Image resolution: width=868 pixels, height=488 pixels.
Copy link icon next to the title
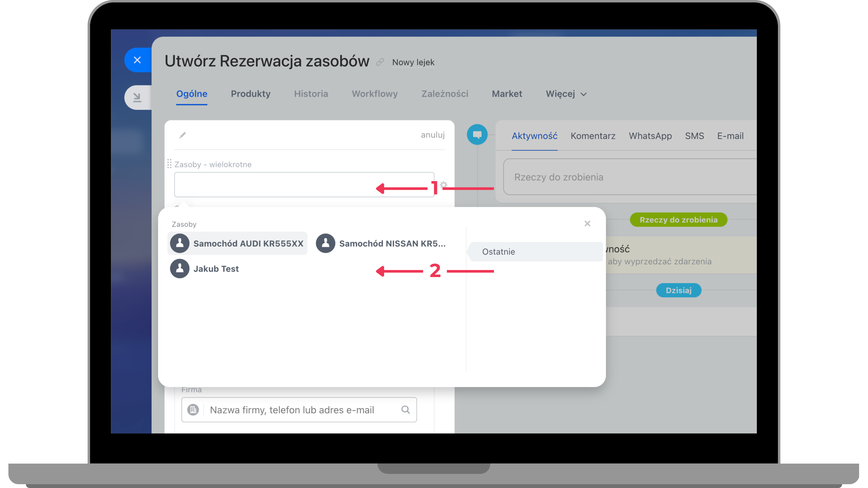(380, 62)
